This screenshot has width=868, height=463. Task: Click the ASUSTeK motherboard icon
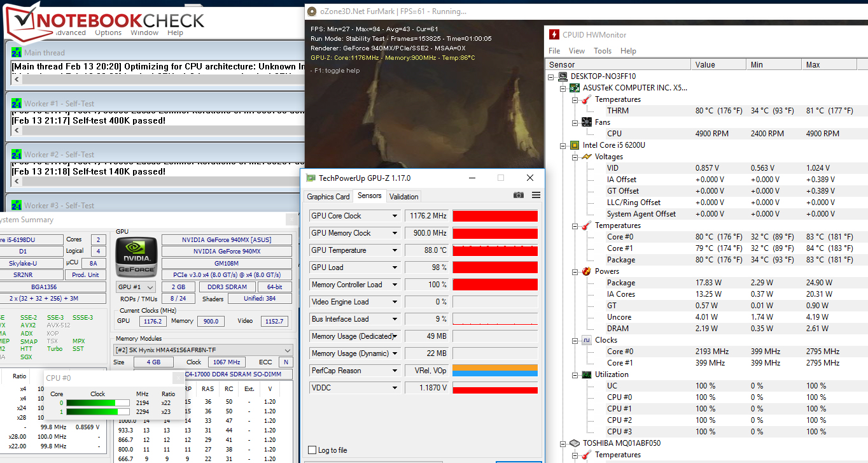point(575,88)
